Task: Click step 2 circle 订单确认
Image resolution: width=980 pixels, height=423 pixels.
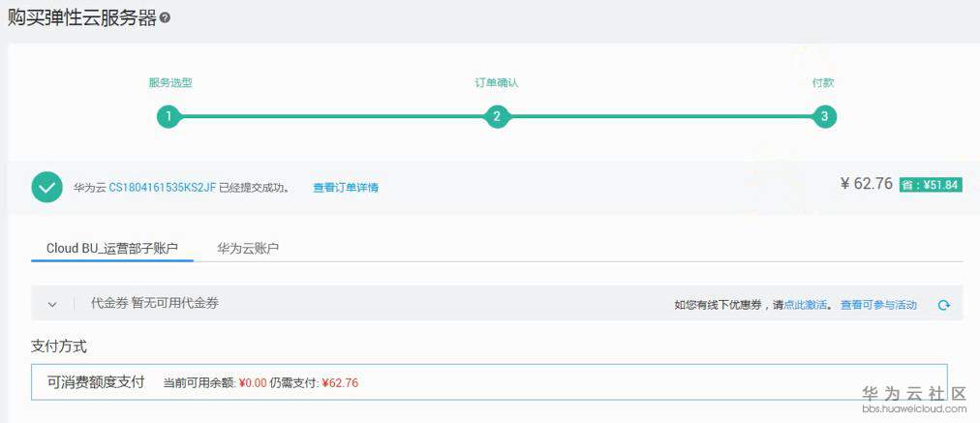Action: point(497,117)
